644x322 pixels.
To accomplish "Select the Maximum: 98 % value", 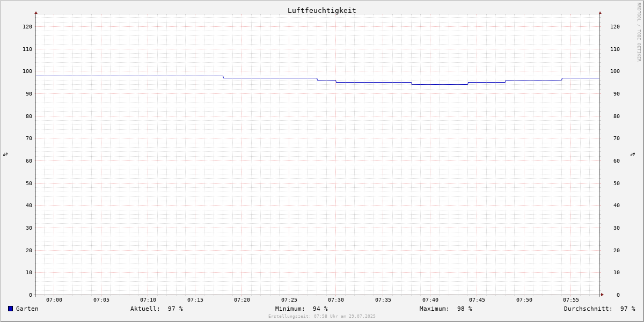I will pos(446,309).
